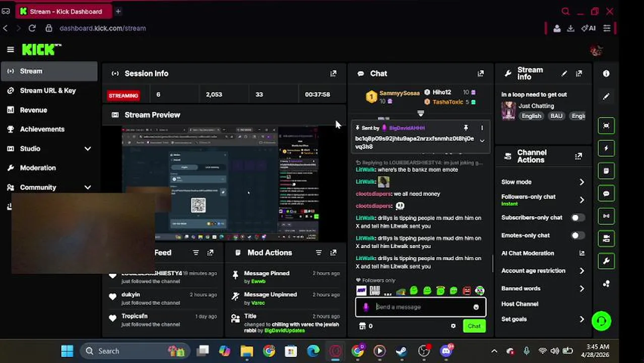The image size is (644, 363).
Task: Click the Send a message field
Action: pos(421,307)
